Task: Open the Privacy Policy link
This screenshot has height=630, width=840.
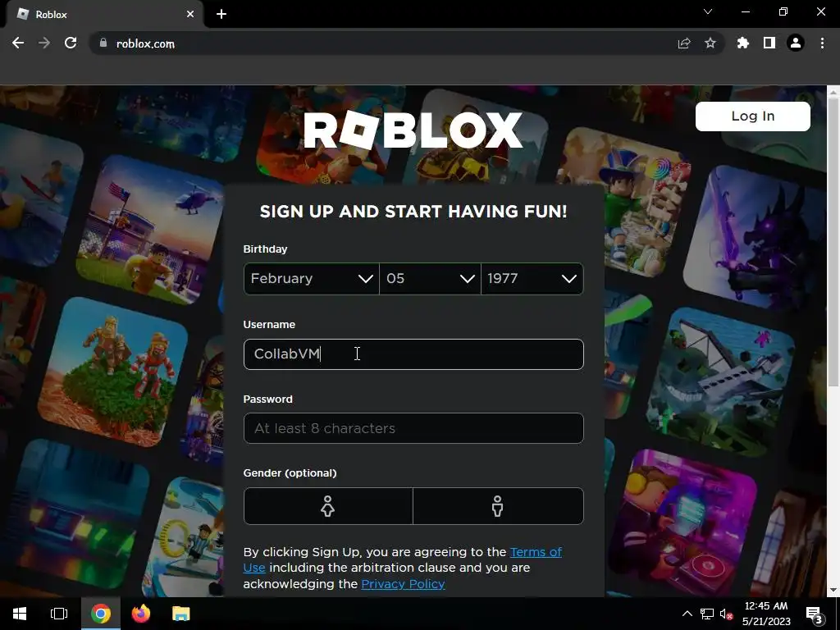Action: [403, 584]
